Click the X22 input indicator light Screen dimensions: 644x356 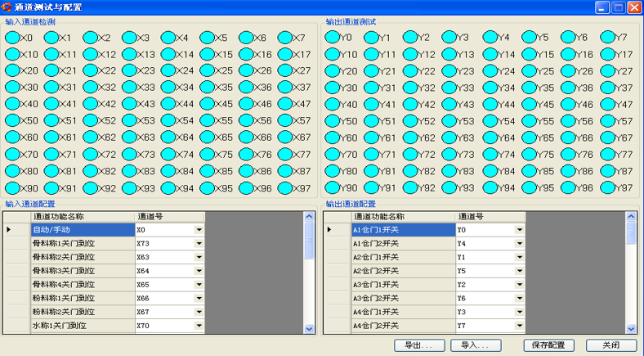tap(91, 70)
